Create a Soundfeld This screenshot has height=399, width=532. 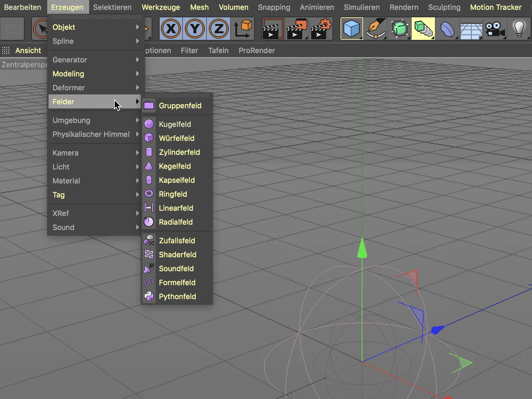click(x=177, y=269)
